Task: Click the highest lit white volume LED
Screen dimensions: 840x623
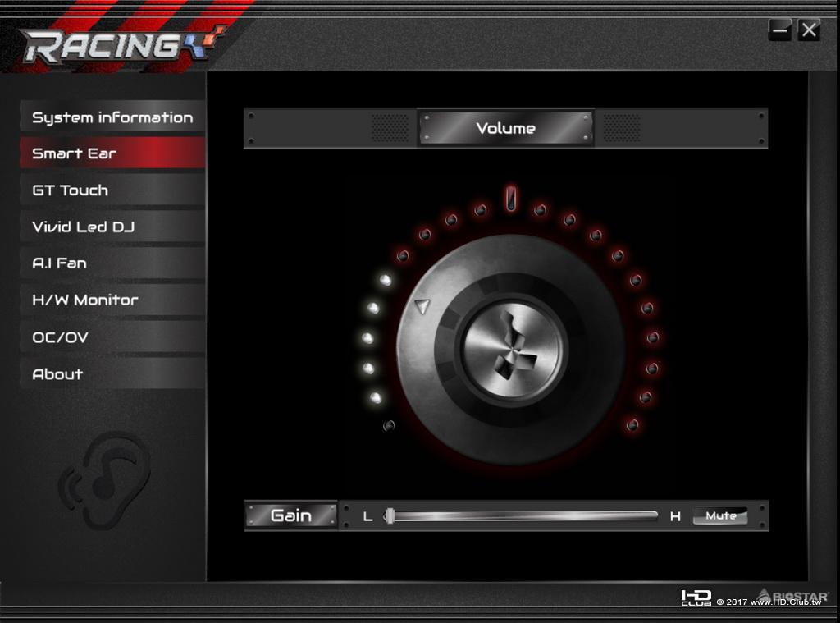Action: click(x=386, y=280)
